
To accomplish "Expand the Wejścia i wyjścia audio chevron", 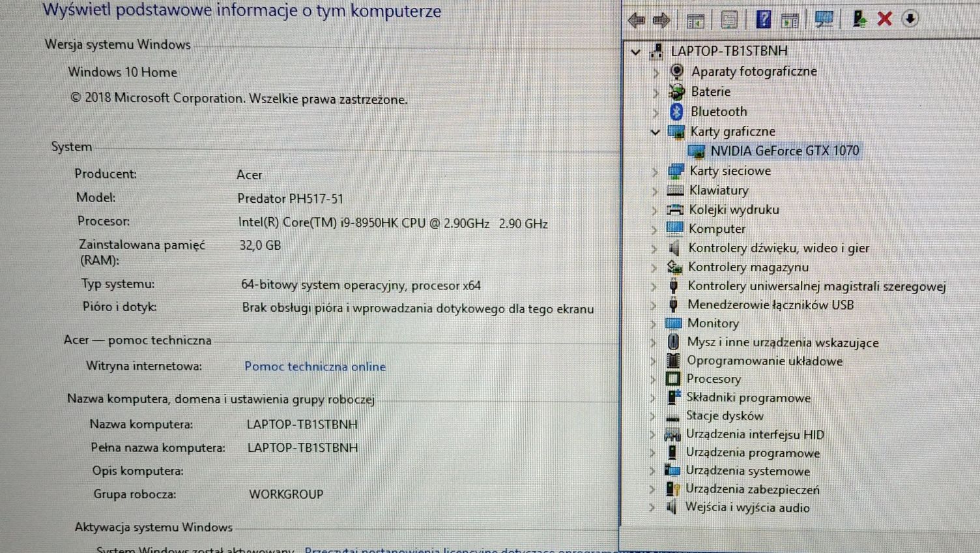I will tap(652, 507).
